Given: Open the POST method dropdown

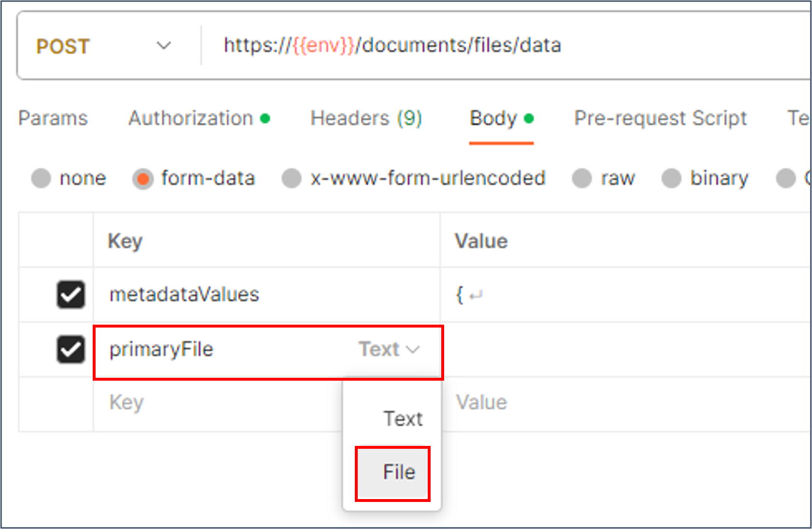Looking at the screenshot, I should tap(164, 46).
